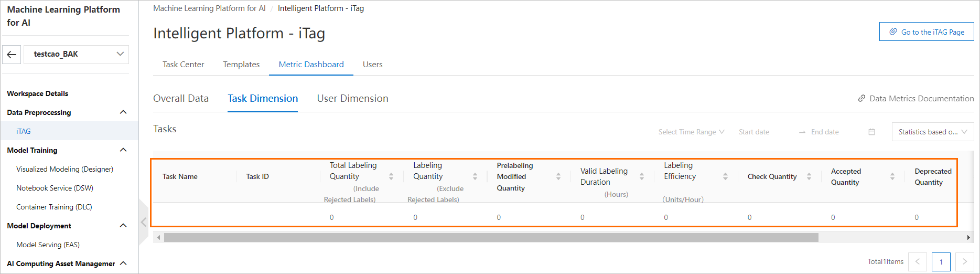Viewport: 980px width, 274px height.
Task: Sort by Check Quantity column
Action: pyautogui.click(x=809, y=176)
